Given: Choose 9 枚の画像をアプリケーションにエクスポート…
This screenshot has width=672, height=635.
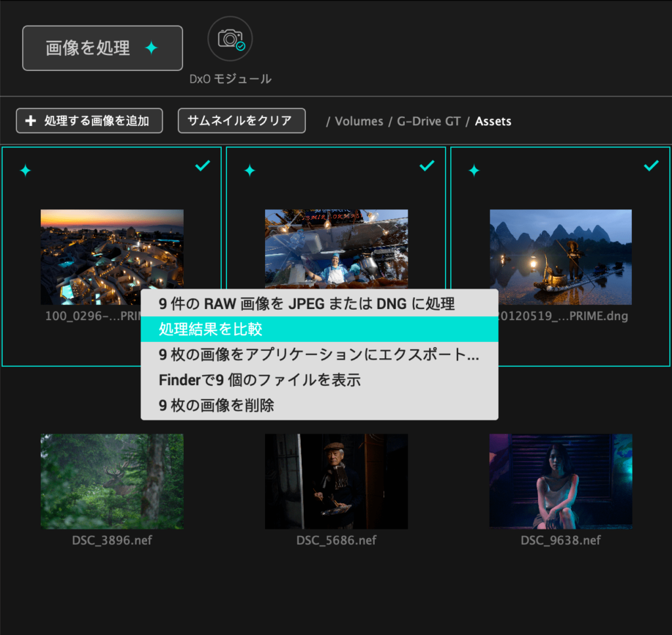Looking at the screenshot, I should pyautogui.click(x=320, y=354).
